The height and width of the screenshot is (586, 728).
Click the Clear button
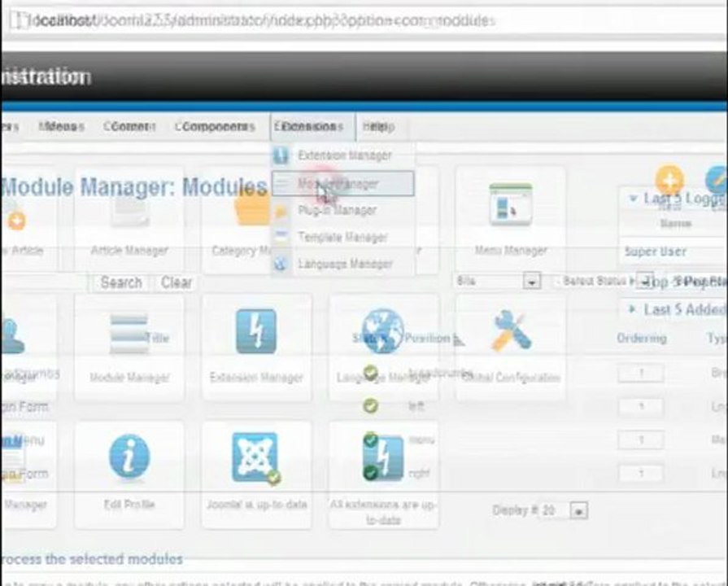pyautogui.click(x=176, y=282)
